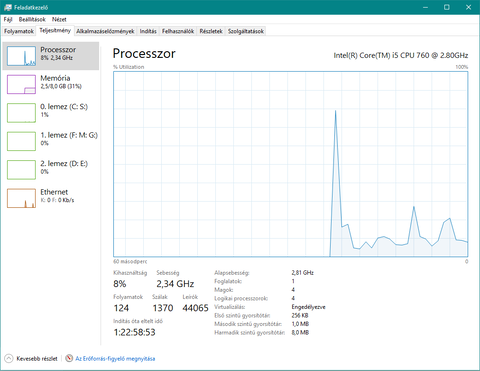Open the Részletek tab
Screen dimensions: 480x371
pyautogui.click(x=211, y=31)
